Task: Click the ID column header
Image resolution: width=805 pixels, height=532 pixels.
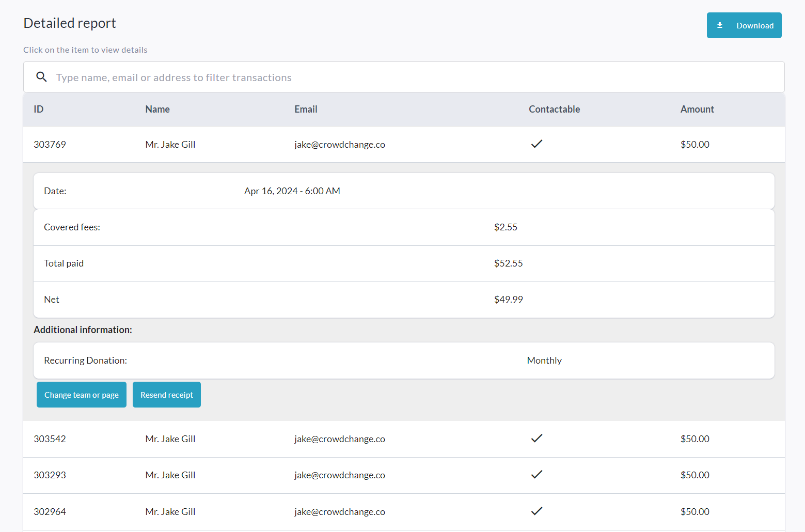Action: coord(39,109)
